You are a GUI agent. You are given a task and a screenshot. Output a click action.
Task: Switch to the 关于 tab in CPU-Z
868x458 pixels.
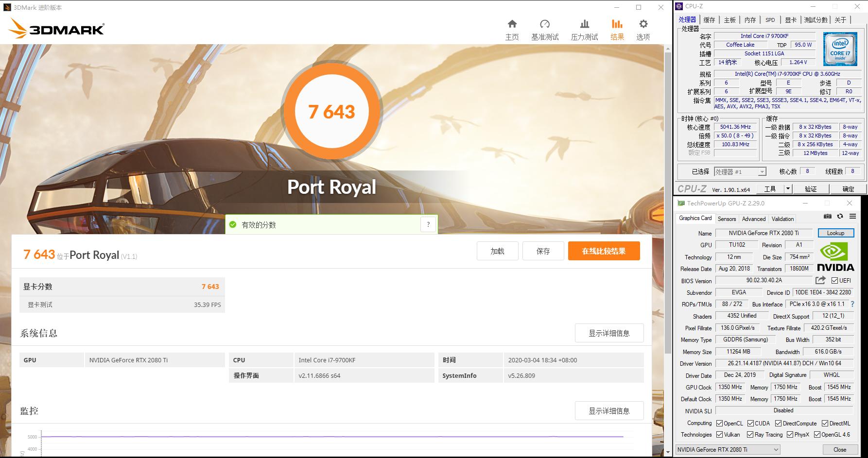840,20
